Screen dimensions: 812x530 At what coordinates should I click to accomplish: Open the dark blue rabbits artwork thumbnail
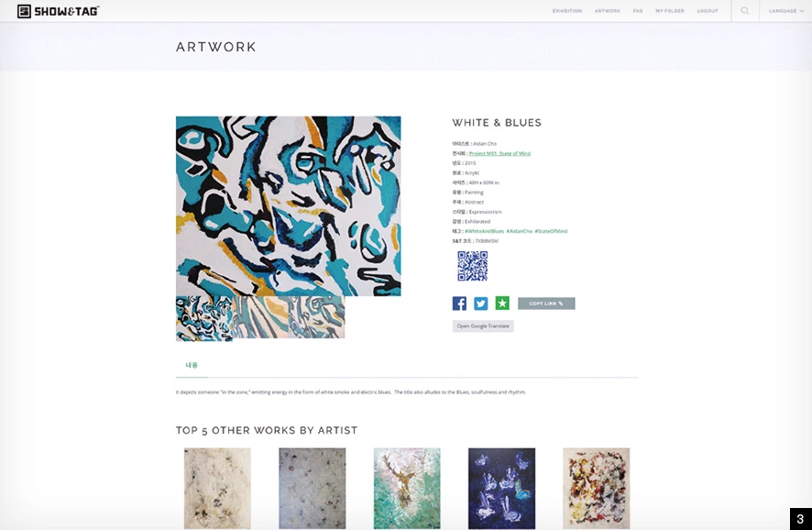[x=501, y=488]
